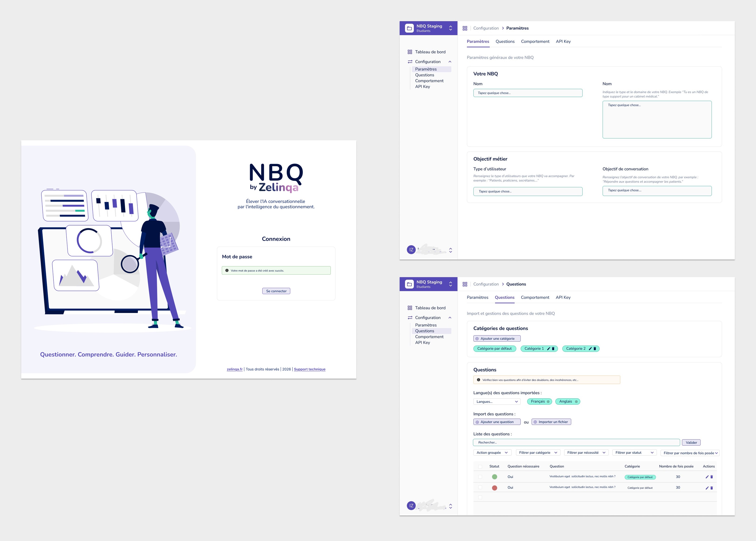Viewport: 756px width, 541px height.
Task: Open the Filtrer par statut dropdown
Action: (634, 452)
